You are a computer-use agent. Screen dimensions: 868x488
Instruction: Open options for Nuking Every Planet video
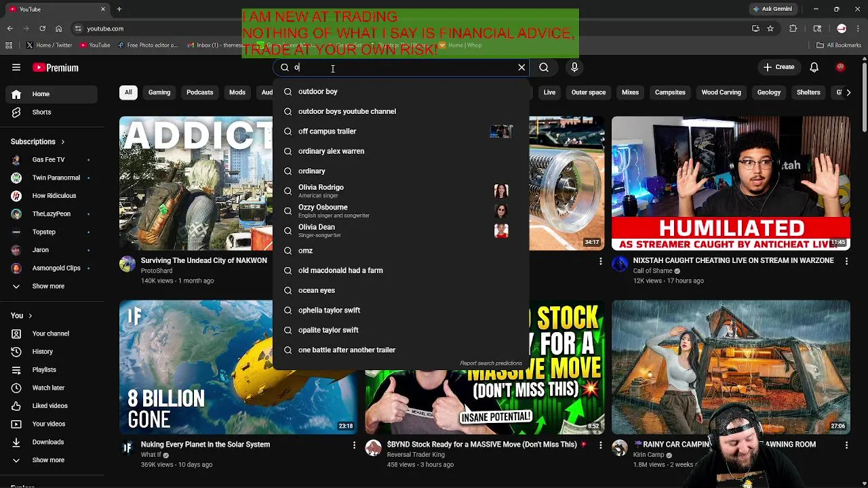point(354,445)
